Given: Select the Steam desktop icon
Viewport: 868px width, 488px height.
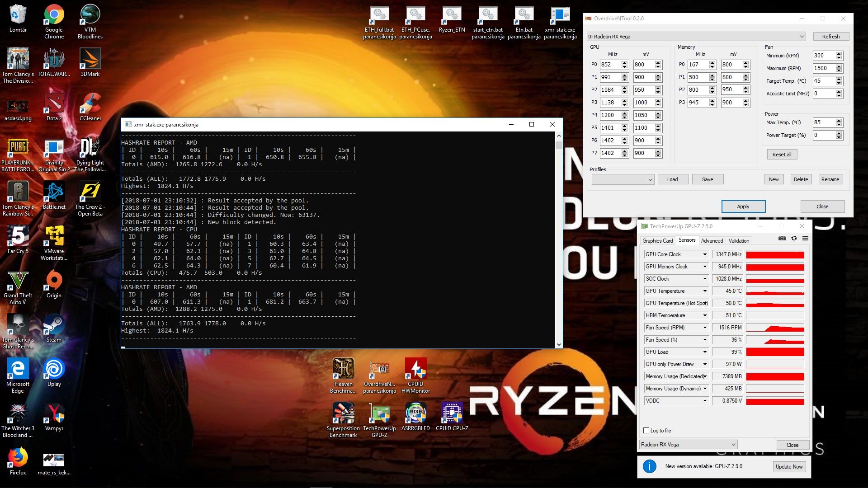Looking at the screenshot, I should (54, 328).
